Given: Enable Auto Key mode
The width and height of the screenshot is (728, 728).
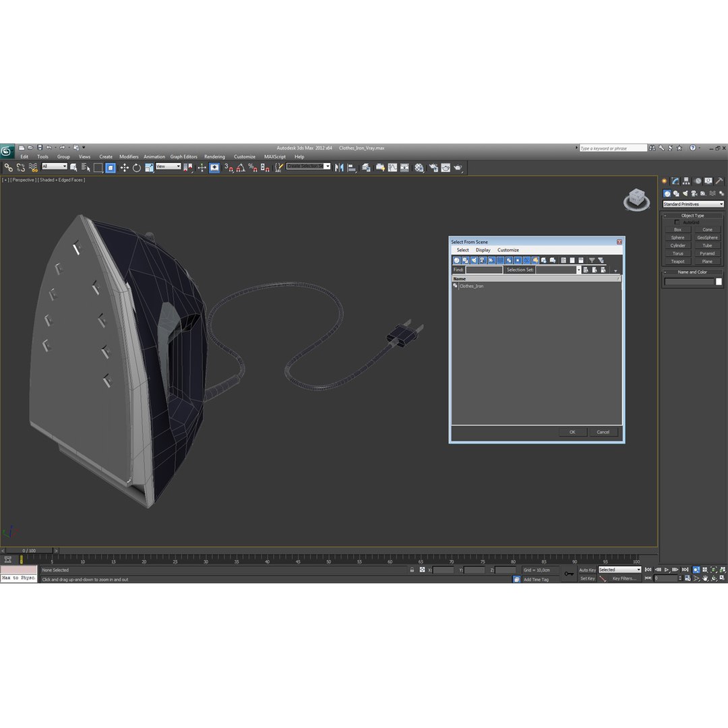Looking at the screenshot, I should [x=587, y=570].
